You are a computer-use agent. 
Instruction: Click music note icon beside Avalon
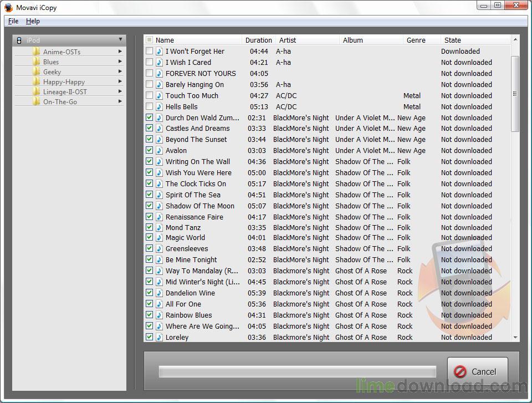click(x=159, y=150)
